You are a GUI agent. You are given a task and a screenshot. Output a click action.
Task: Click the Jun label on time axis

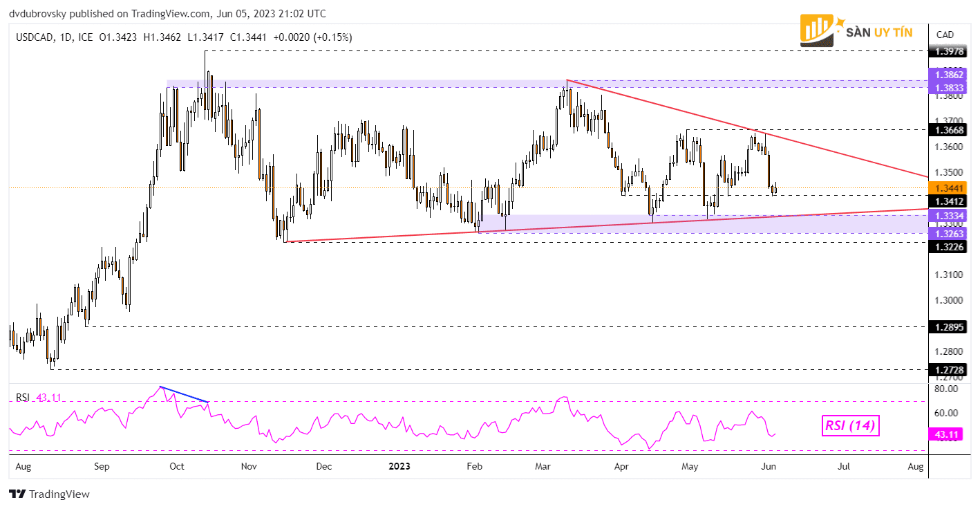(x=768, y=466)
